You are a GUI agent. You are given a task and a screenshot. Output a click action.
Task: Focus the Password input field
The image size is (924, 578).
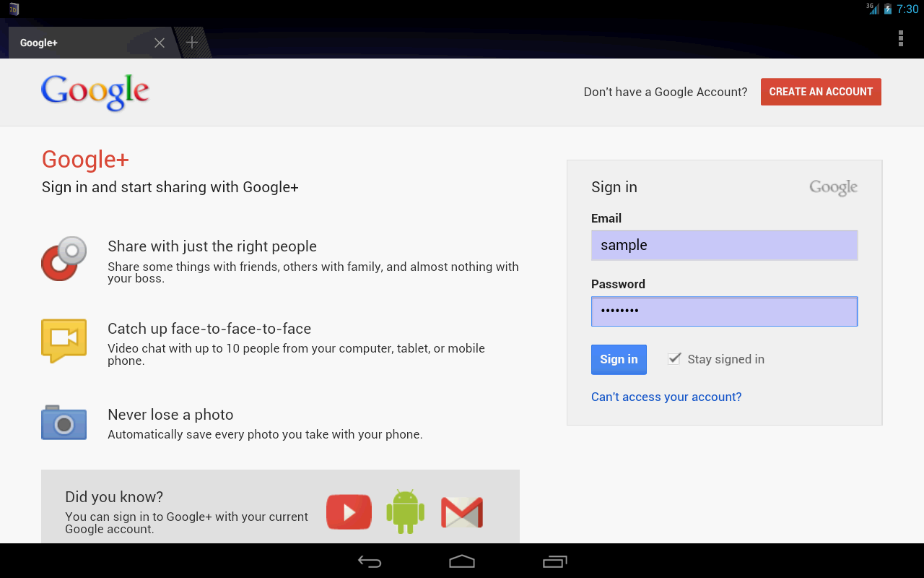pyautogui.click(x=724, y=311)
